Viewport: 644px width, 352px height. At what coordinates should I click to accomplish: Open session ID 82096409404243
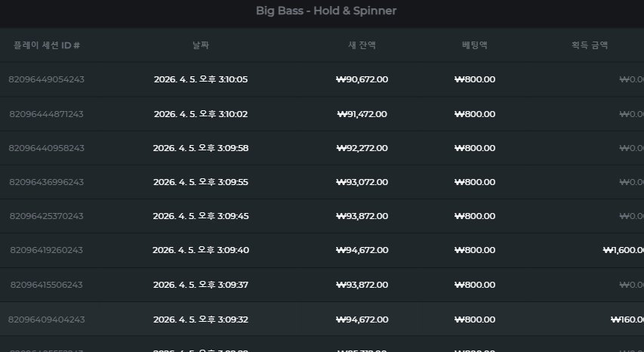[46, 320]
